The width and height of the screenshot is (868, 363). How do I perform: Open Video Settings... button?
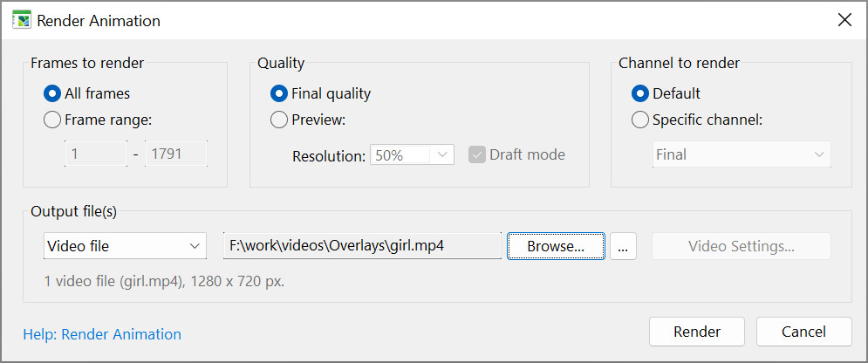741,246
